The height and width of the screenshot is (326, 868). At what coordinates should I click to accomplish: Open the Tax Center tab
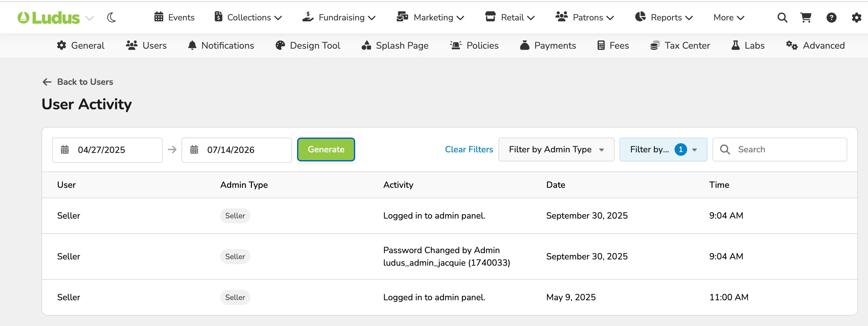coord(680,46)
